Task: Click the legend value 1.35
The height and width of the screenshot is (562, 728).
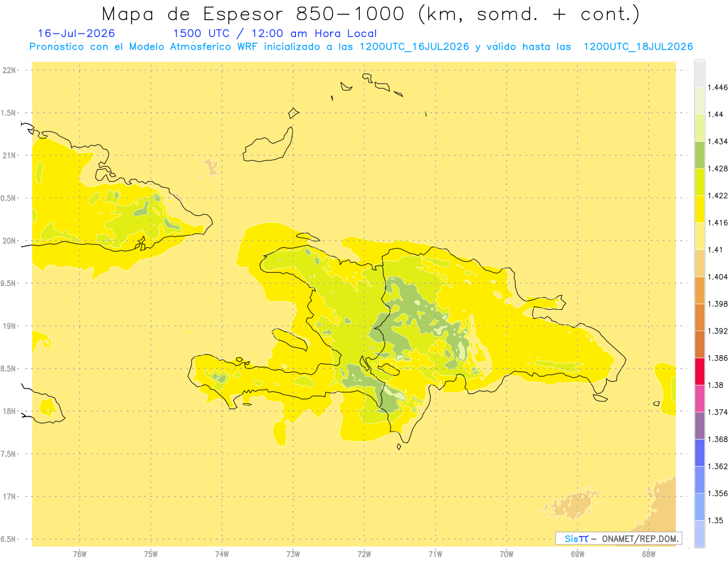Action: point(715,521)
